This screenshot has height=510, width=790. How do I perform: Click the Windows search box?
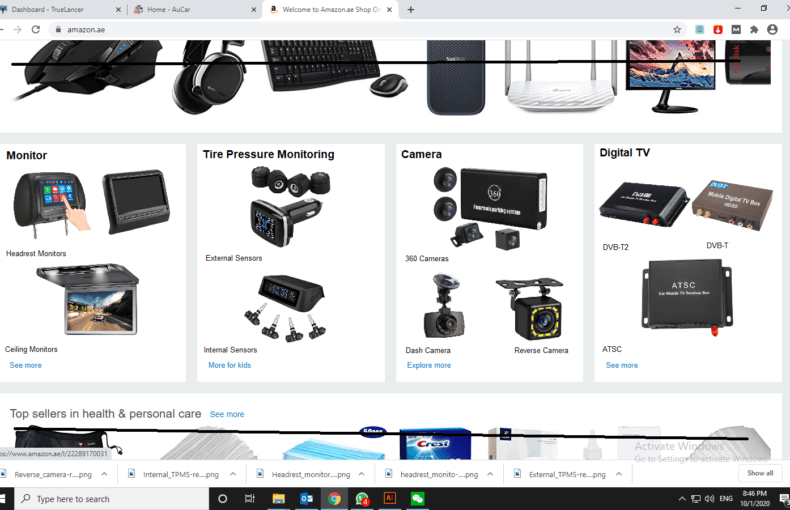[x=112, y=499]
